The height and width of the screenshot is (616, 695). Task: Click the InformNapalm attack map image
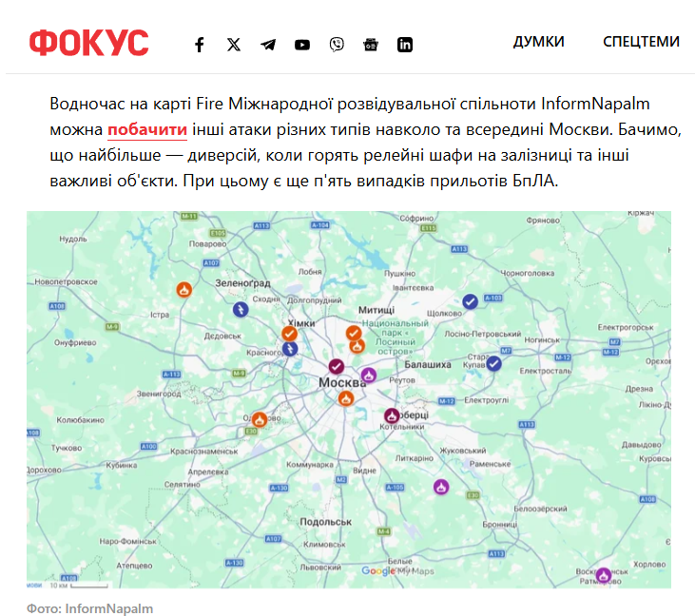point(349,400)
